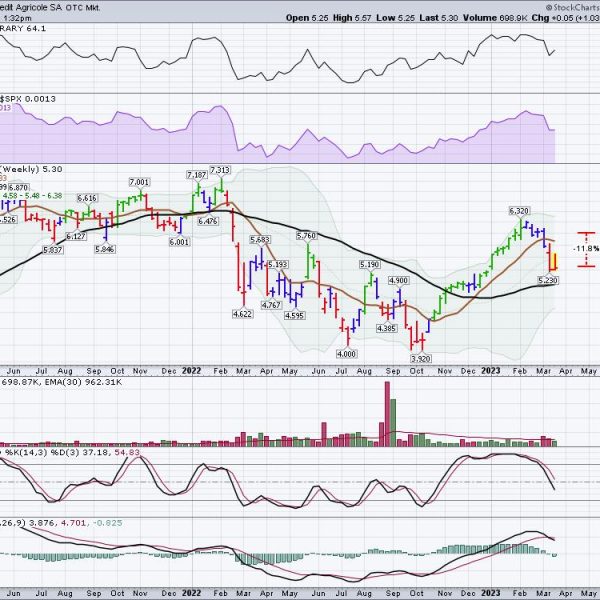
Task: Click the $SPX 0.0013 panel label
Action: [28, 99]
